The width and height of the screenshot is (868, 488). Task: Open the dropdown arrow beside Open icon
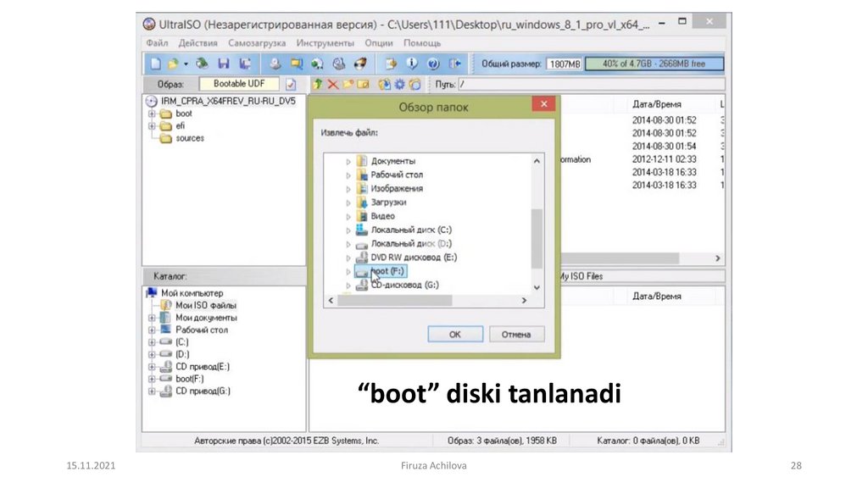[x=186, y=64]
